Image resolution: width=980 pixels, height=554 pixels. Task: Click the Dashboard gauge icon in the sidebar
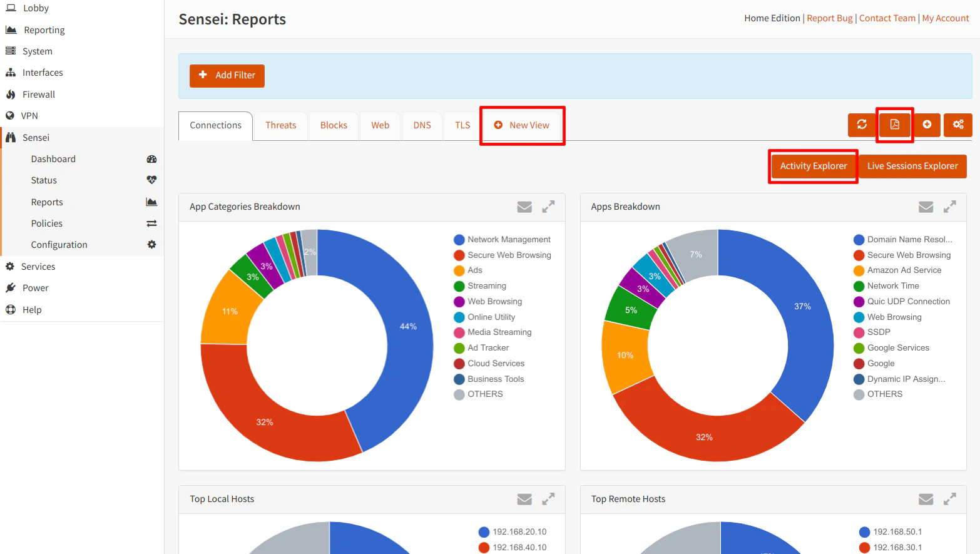[151, 159]
